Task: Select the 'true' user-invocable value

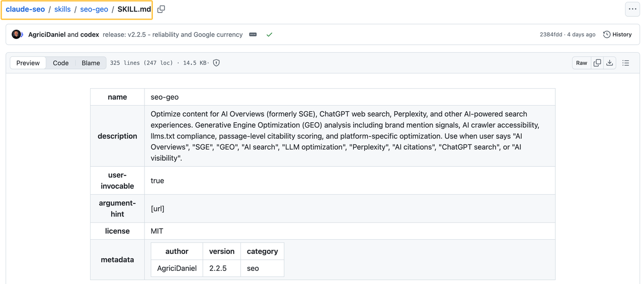Action: coord(350,181)
